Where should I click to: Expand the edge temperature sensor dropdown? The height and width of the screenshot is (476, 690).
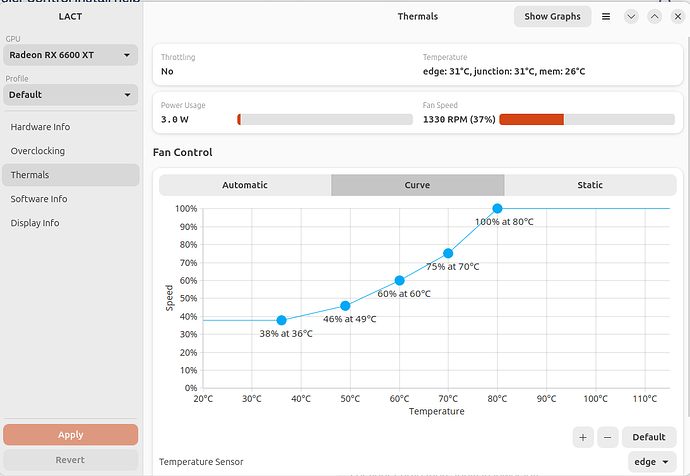[652, 462]
